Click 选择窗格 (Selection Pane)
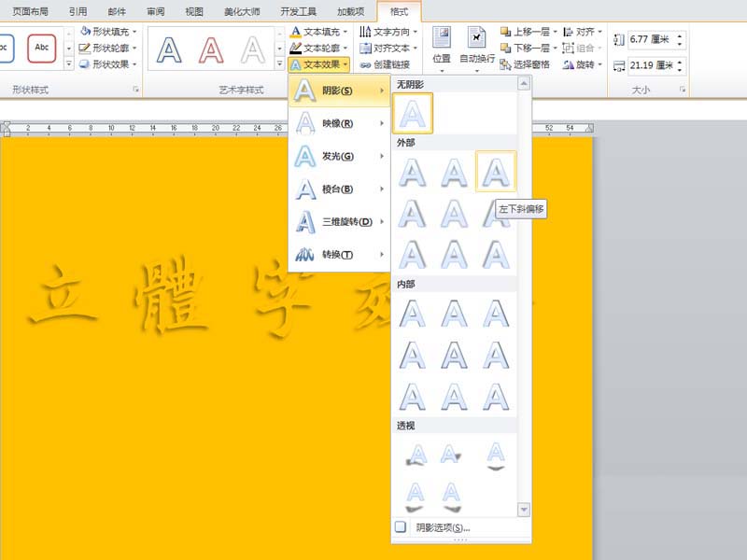The height and width of the screenshot is (560, 747). [531, 65]
